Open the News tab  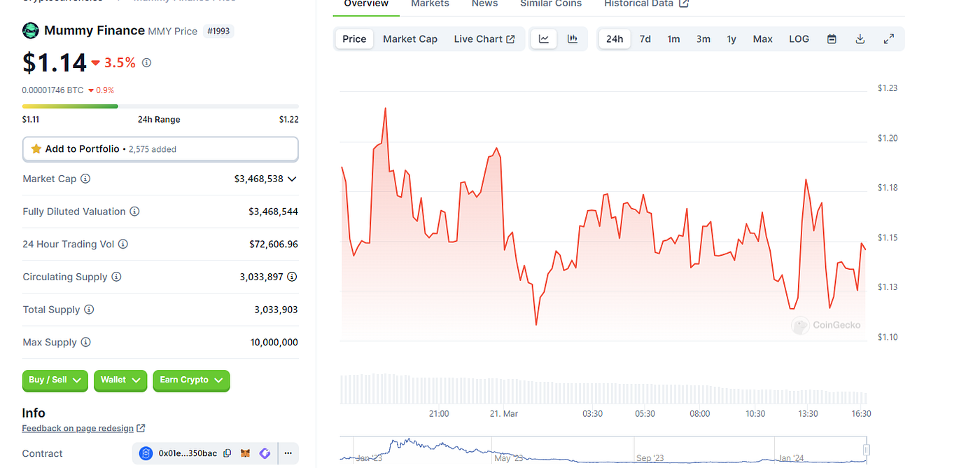(x=484, y=4)
